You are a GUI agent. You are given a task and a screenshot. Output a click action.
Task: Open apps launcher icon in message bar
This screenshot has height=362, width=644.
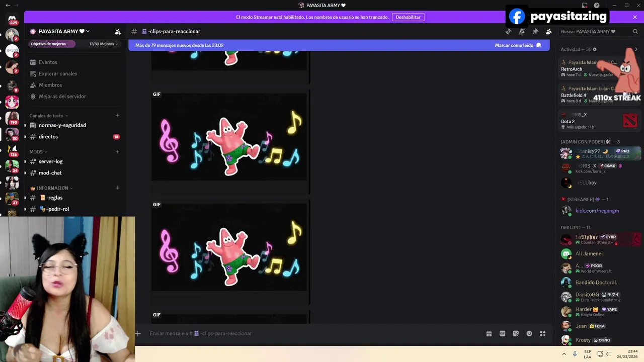coord(542,333)
